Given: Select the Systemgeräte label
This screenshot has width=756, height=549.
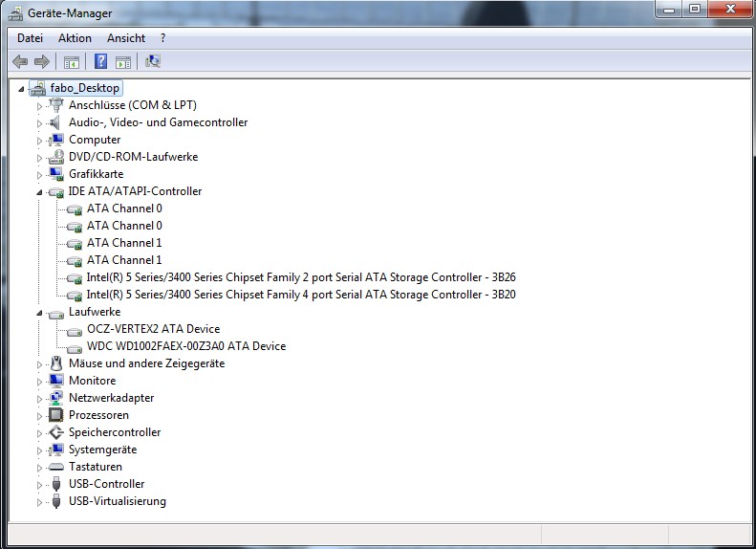Looking at the screenshot, I should click(x=102, y=450).
